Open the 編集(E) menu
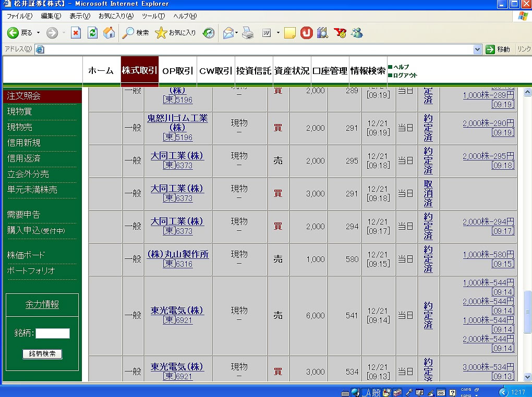Viewport: 532px width, 397px height. (51, 16)
